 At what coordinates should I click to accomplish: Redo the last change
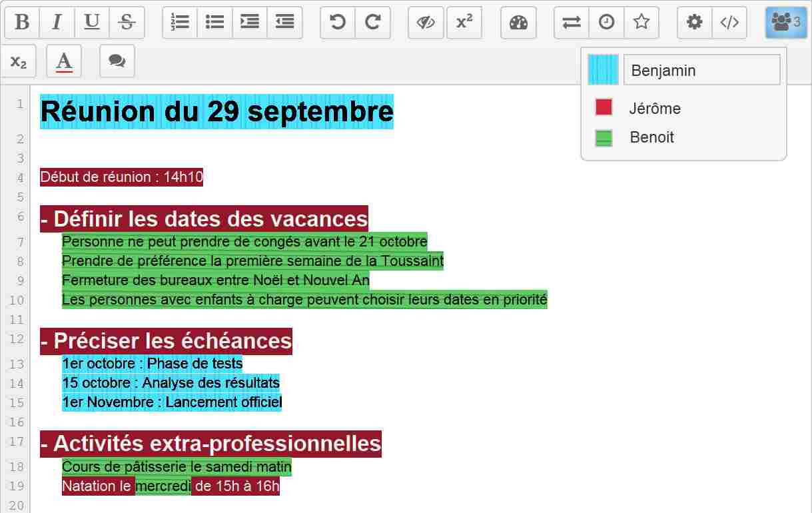(x=372, y=23)
